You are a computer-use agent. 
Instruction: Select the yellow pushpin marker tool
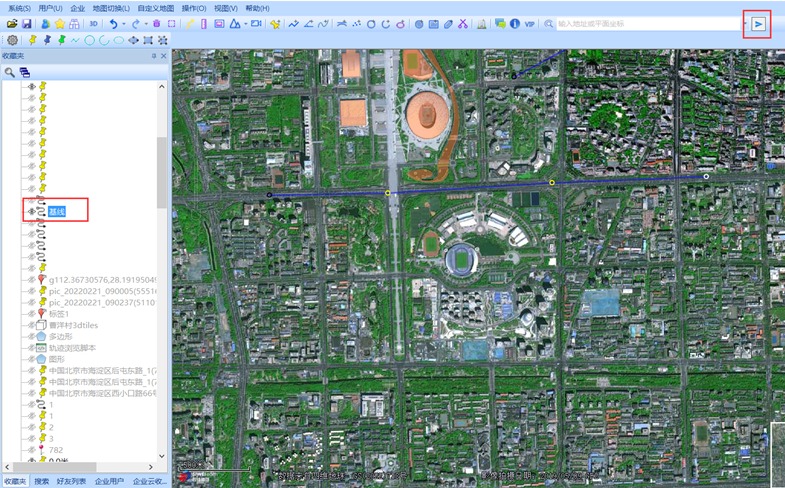pos(33,40)
